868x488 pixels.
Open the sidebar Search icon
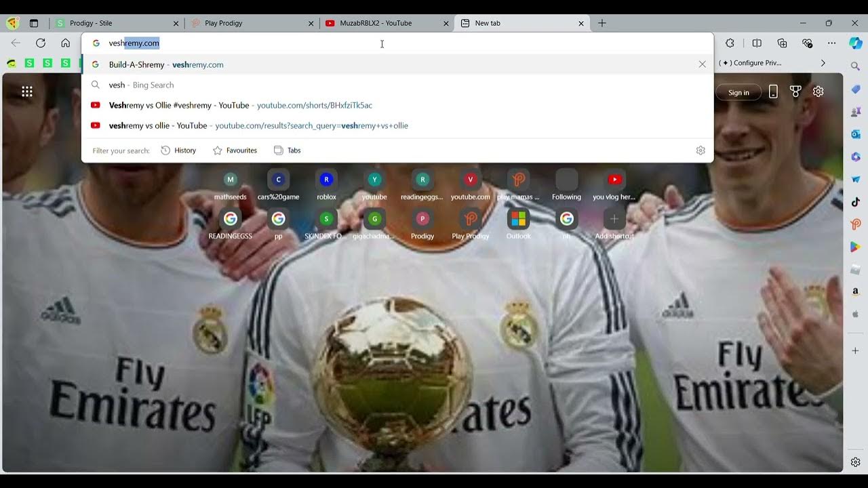856,66
